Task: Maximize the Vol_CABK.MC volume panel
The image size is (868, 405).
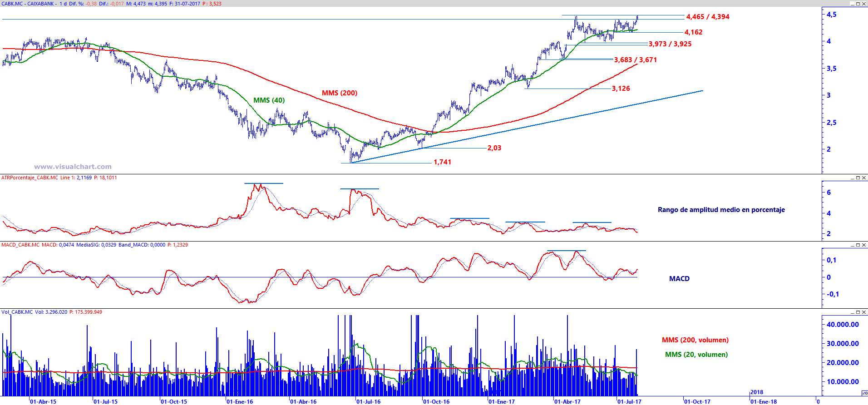Action: point(858,312)
